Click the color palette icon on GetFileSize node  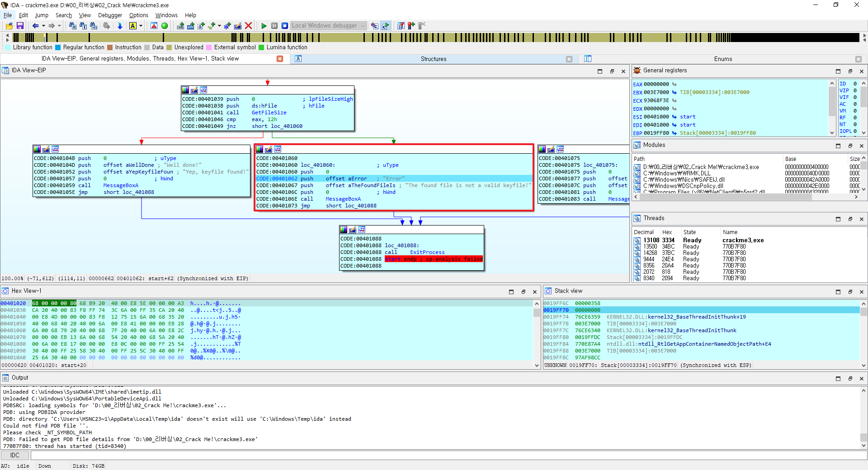[x=185, y=90]
